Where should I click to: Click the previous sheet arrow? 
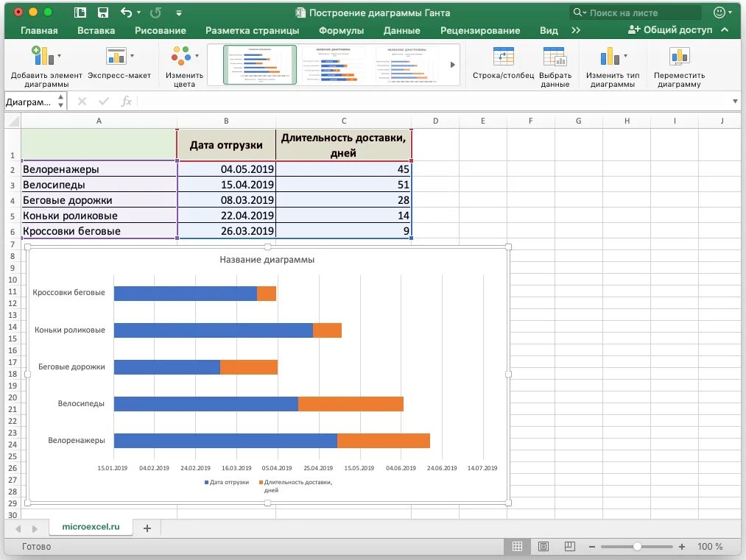point(18,528)
